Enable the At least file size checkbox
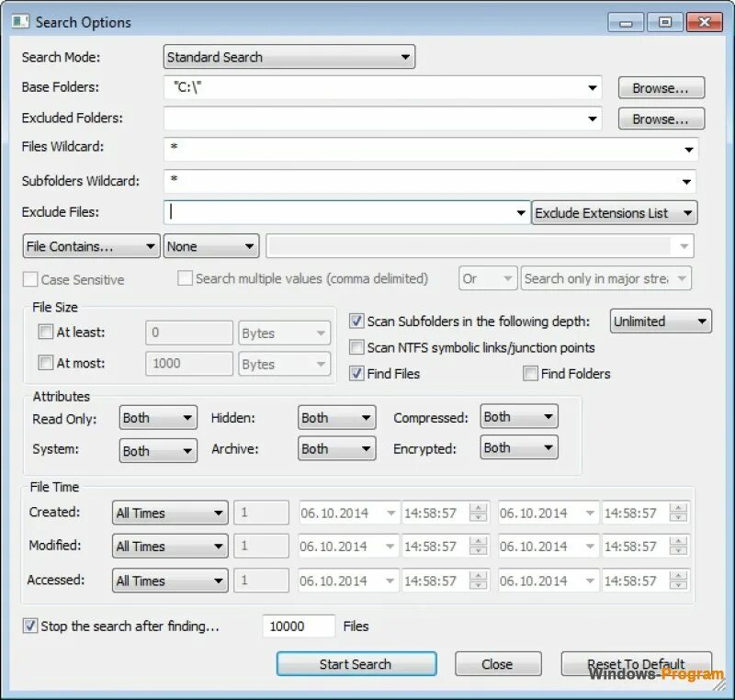 click(x=45, y=332)
